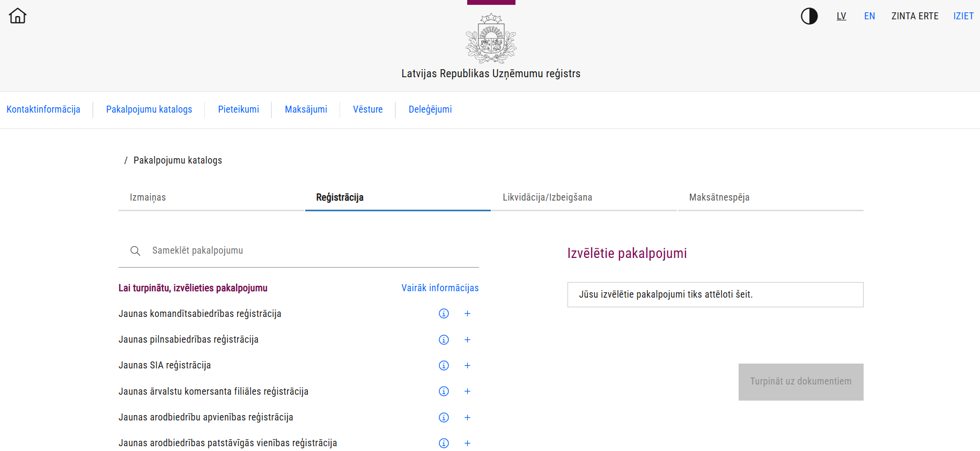
Task: Click the Latvian coat of arms logo
Action: 491,39
